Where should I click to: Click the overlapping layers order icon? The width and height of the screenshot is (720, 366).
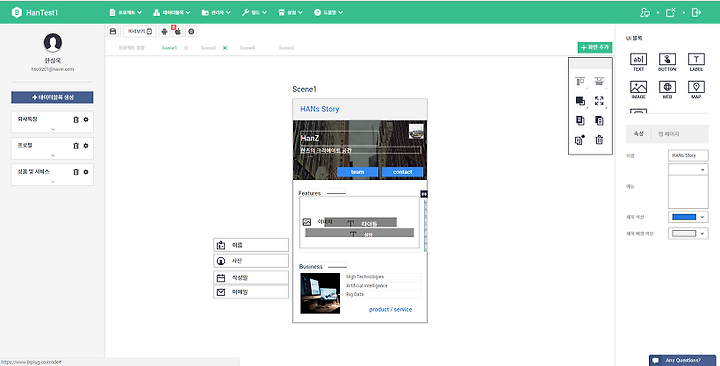(x=580, y=101)
